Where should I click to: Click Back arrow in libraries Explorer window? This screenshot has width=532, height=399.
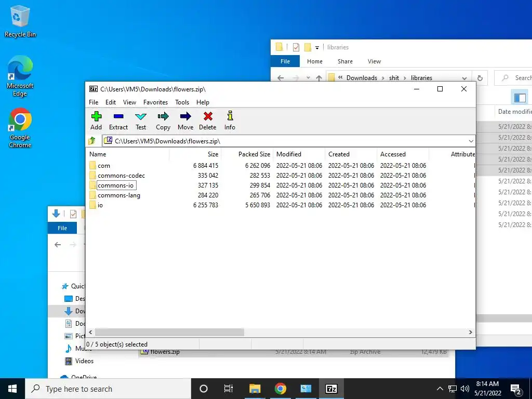(x=281, y=78)
